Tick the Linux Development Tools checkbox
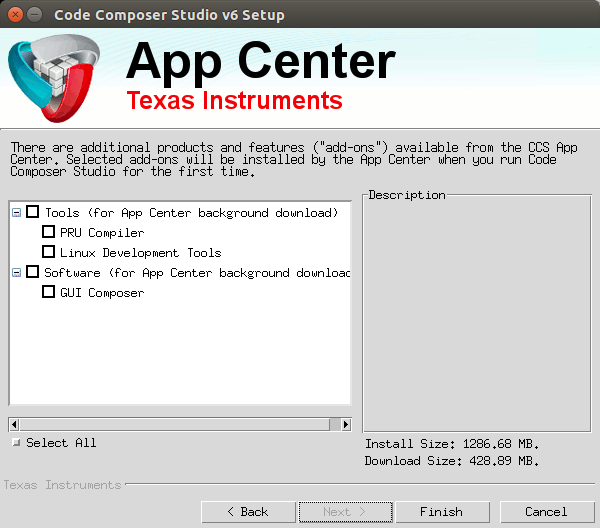 pos(48,252)
